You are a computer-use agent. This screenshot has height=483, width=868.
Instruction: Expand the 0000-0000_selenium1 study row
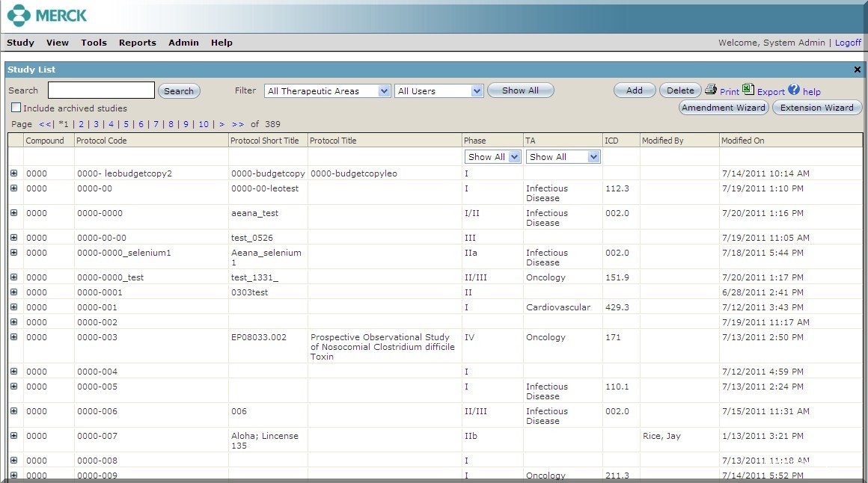point(13,253)
